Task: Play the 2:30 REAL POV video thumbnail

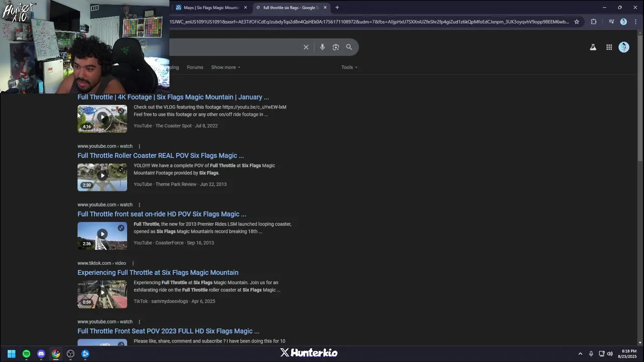Action: point(102,177)
